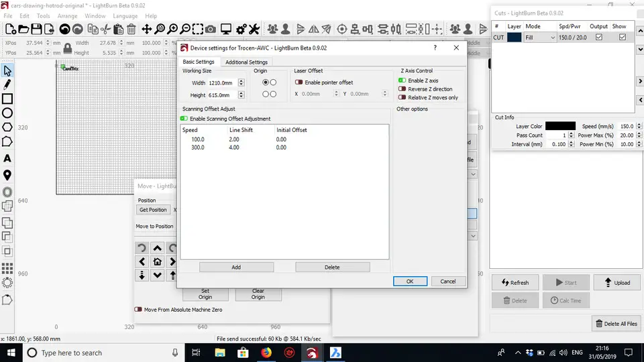
Task: Cut selection with the scissors icon
Action: 105,29
